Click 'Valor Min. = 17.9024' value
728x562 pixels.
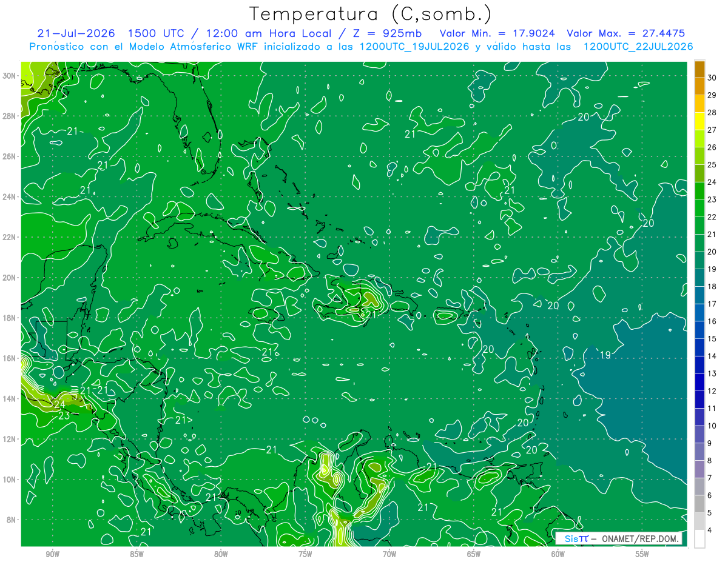pyautogui.click(x=497, y=33)
